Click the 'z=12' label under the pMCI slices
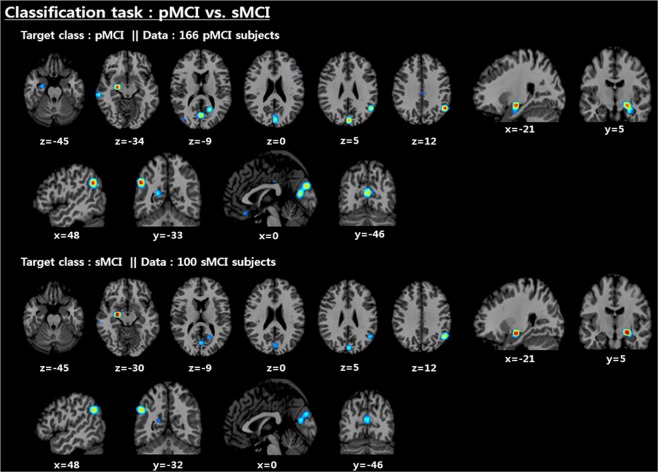The height and width of the screenshot is (472, 658). tap(424, 141)
